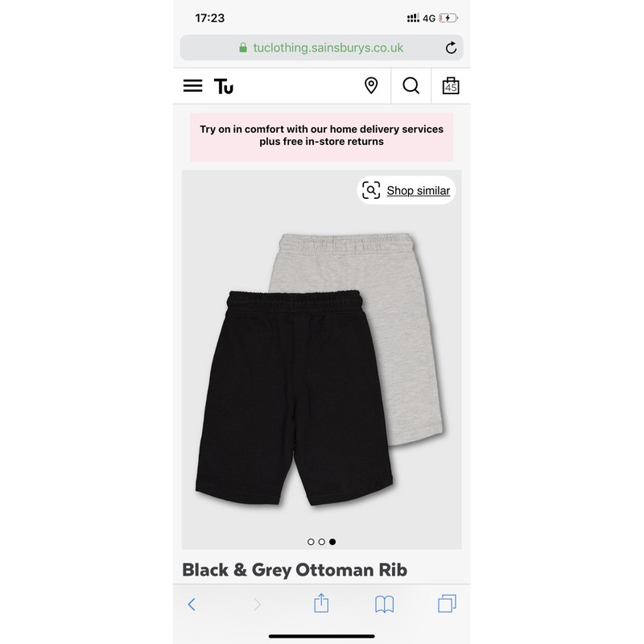Screen dimensions: 644x644
Task: Select first image carousel dot
Action: tap(311, 542)
